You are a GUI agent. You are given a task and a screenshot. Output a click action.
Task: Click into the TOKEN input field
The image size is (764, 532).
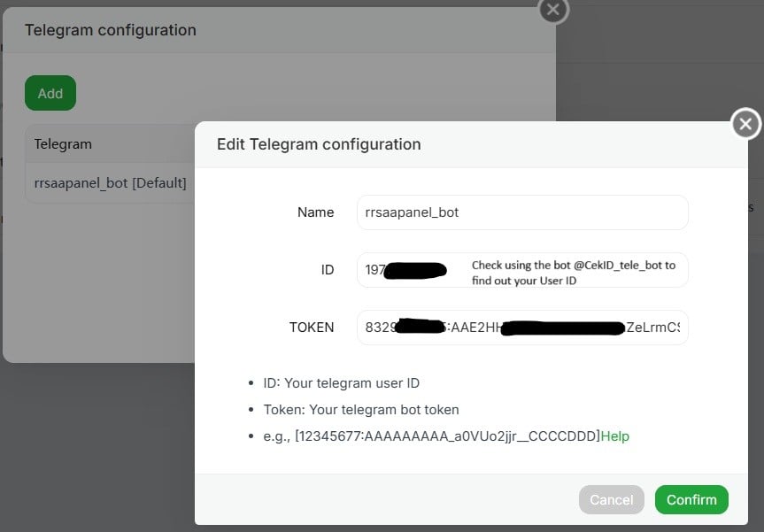(522, 328)
